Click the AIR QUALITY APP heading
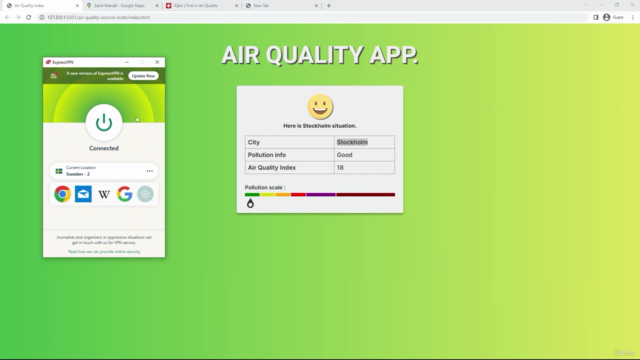Viewport: 640px width, 360px height. tap(320, 55)
